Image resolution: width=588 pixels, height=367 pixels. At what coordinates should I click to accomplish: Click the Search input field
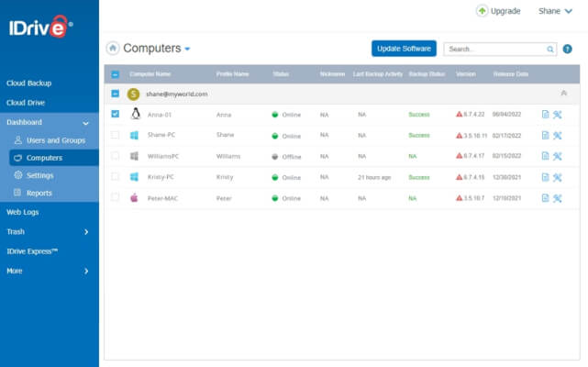pos(500,50)
